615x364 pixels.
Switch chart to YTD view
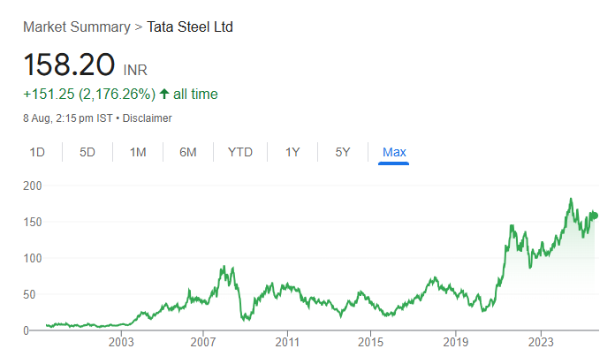point(240,152)
